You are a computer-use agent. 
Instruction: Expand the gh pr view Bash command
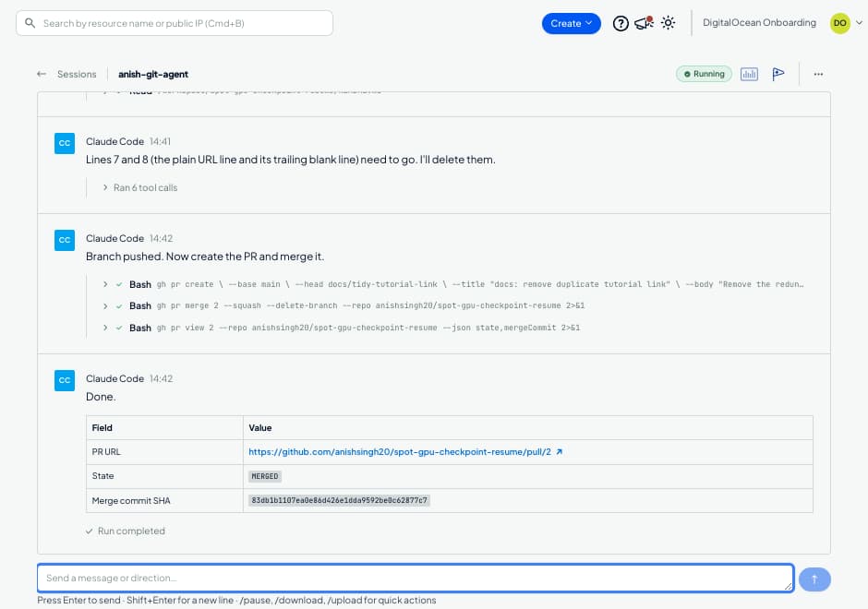105,328
